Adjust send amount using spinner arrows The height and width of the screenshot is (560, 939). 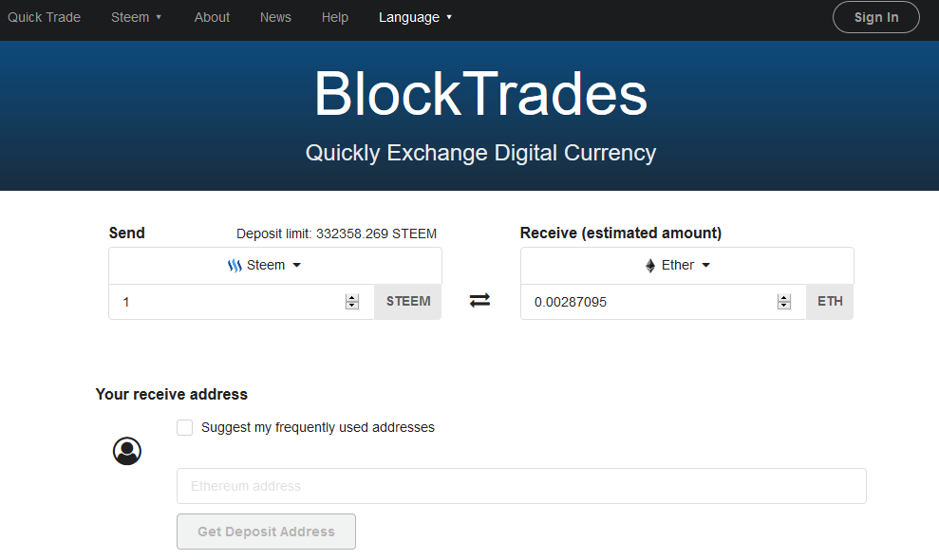pyautogui.click(x=352, y=302)
